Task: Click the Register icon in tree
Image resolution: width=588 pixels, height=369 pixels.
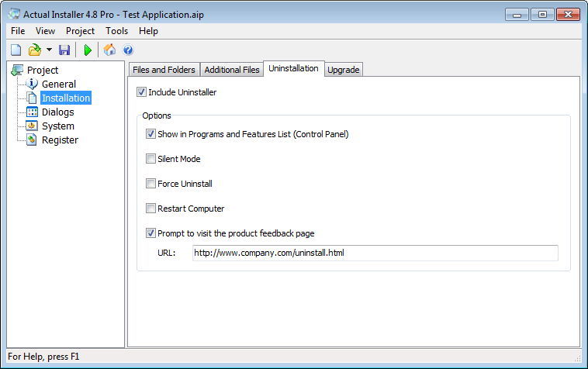Action: [x=32, y=140]
